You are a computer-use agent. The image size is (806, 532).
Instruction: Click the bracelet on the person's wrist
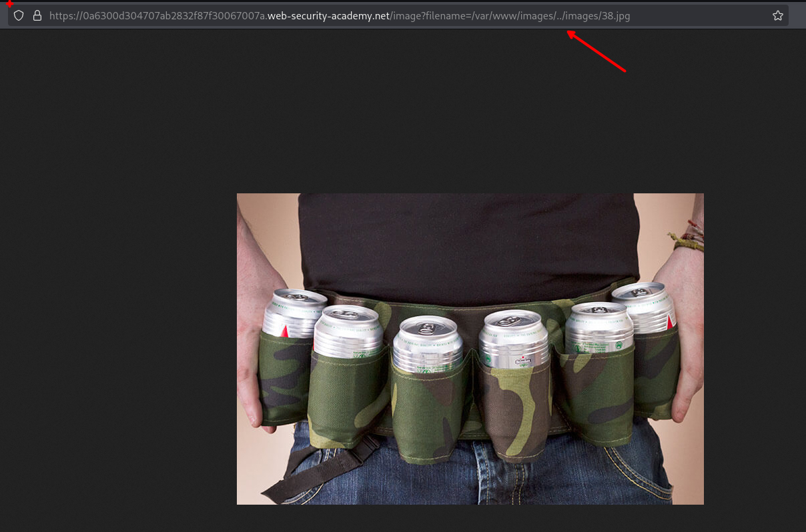[687, 239]
